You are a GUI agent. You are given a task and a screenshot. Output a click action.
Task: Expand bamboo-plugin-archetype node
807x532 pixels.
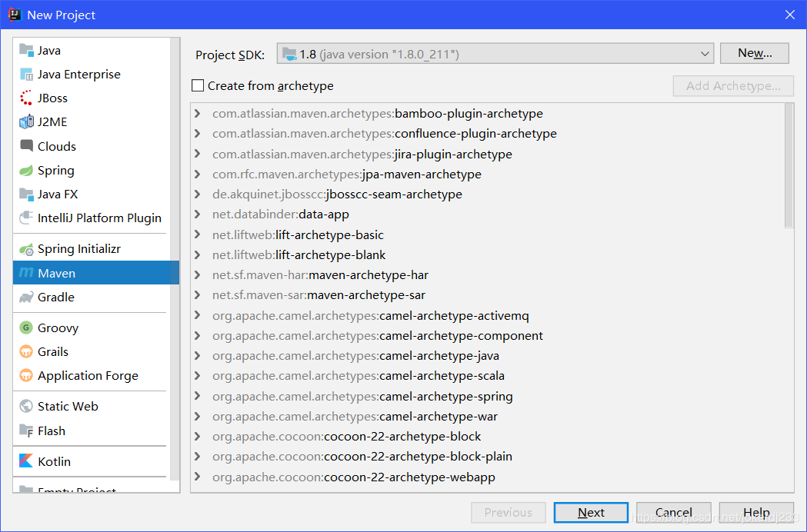(x=197, y=113)
